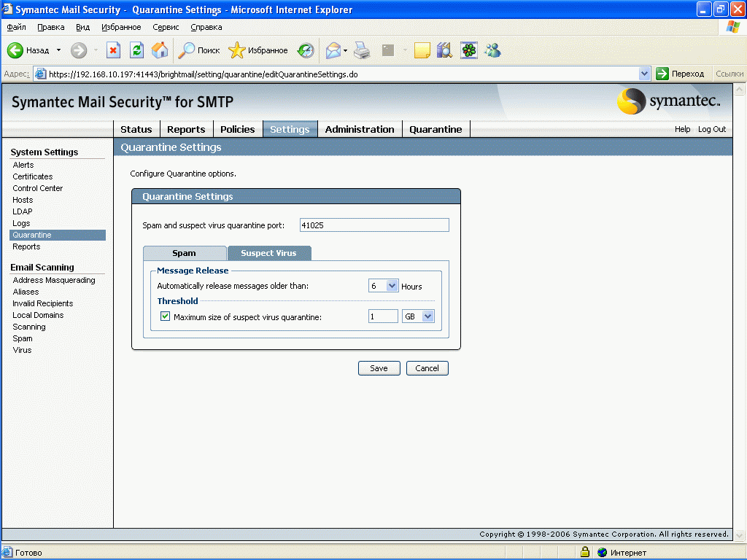Cancel the quarantine changes
Image resolution: width=747 pixels, height=560 pixels.
click(427, 368)
